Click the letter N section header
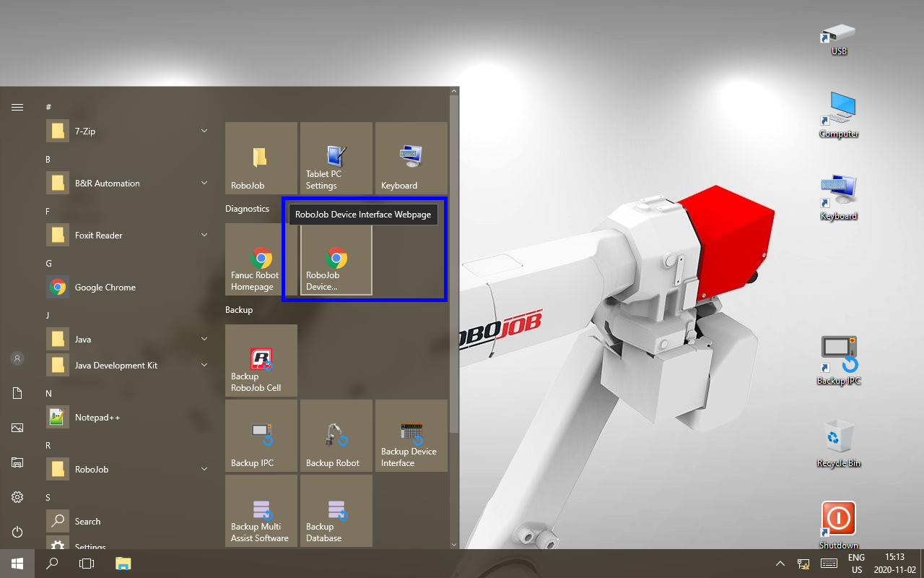 pos(48,393)
